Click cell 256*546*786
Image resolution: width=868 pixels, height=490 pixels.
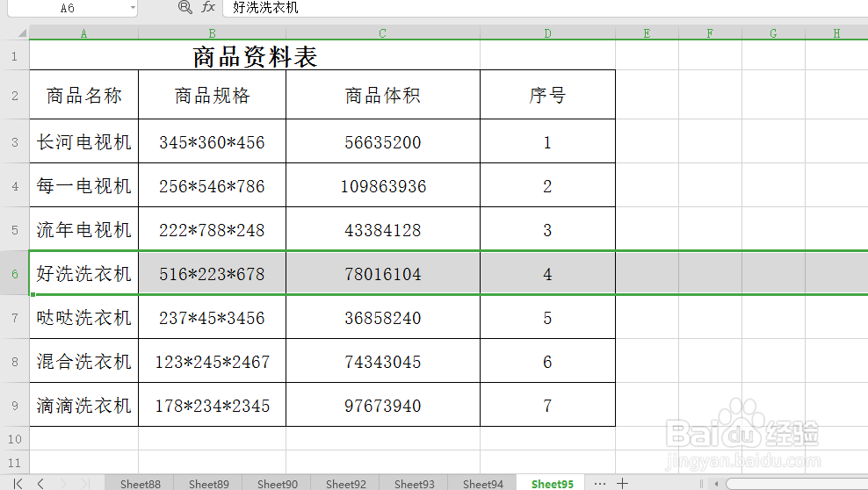click(212, 186)
